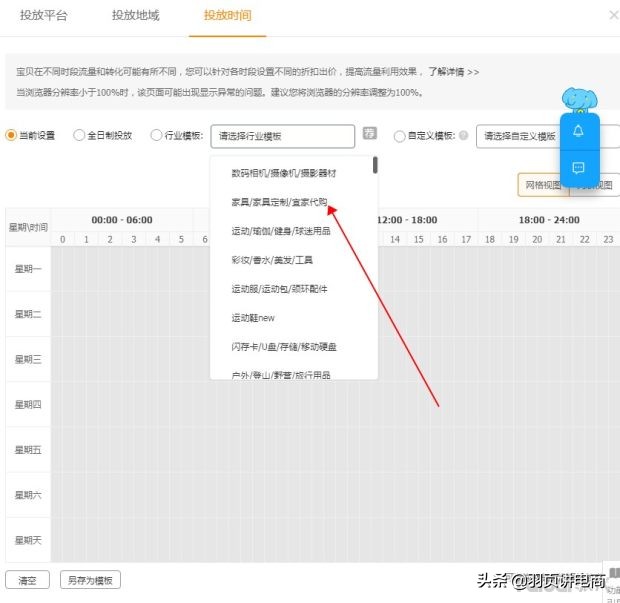Screen dimensions: 620x603
Task: Select the 12:00 - 18:00 time header
Action: pos(408,220)
